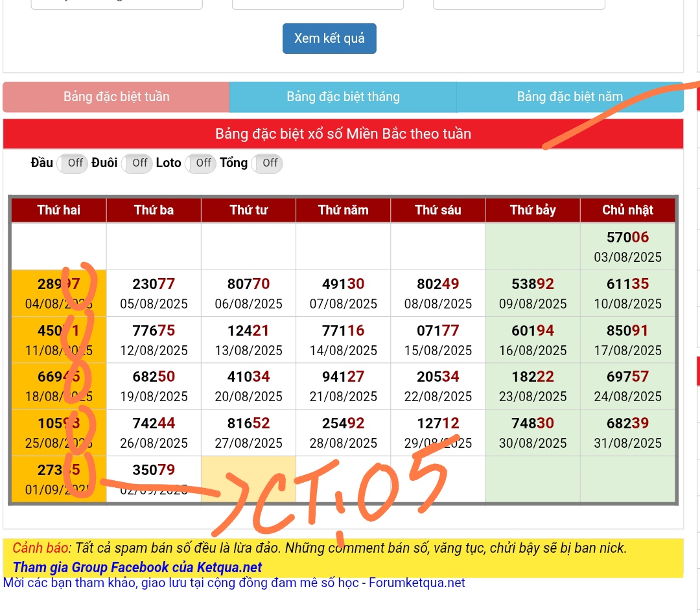The width and height of the screenshot is (700, 613).
Task: Select result 81652 dated 27/08/2025
Action: (x=248, y=433)
